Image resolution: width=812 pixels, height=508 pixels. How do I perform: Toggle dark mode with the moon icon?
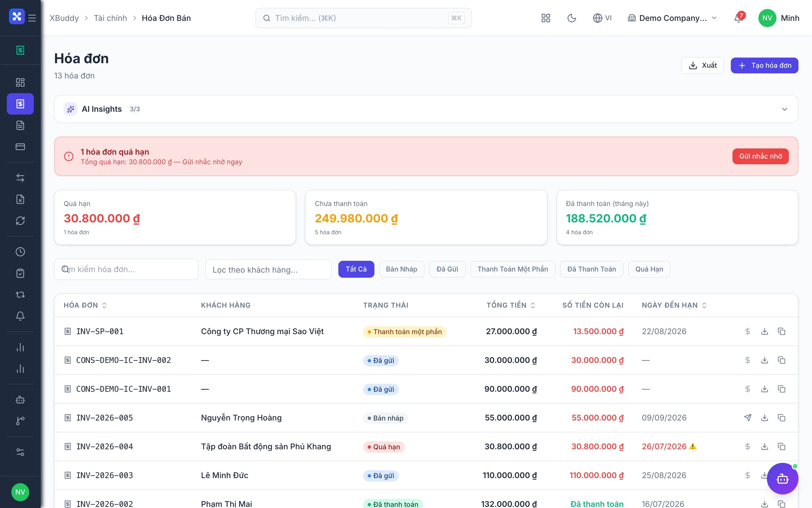pyautogui.click(x=572, y=18)
